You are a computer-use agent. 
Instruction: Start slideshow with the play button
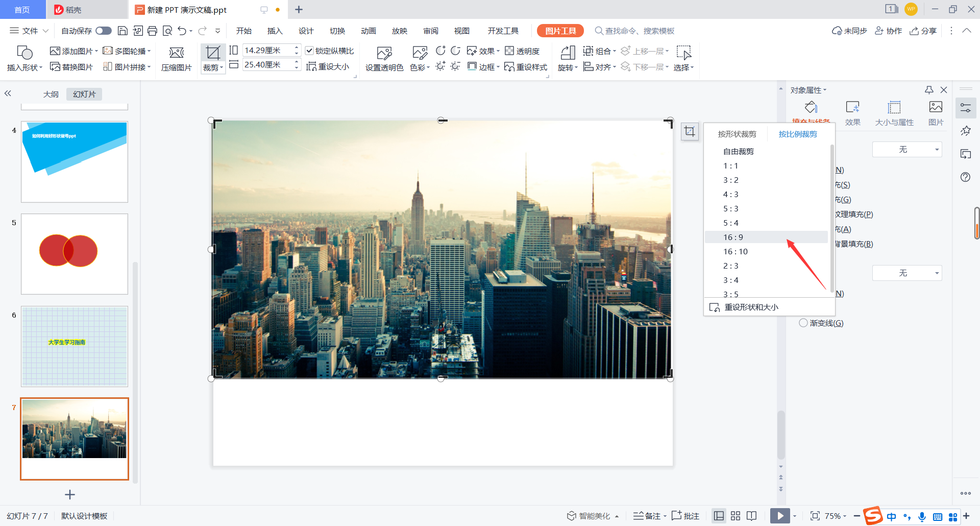point(780,516)
